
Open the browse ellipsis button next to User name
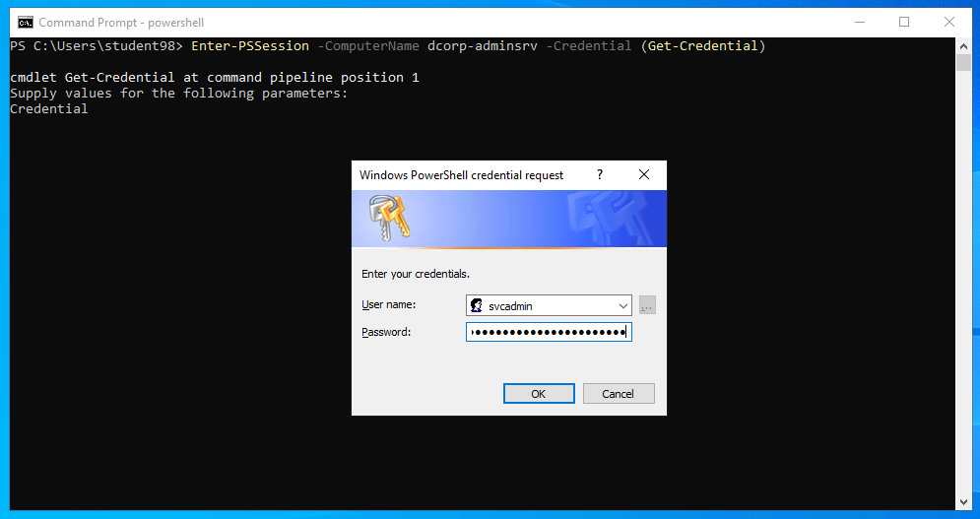point(647,306)
